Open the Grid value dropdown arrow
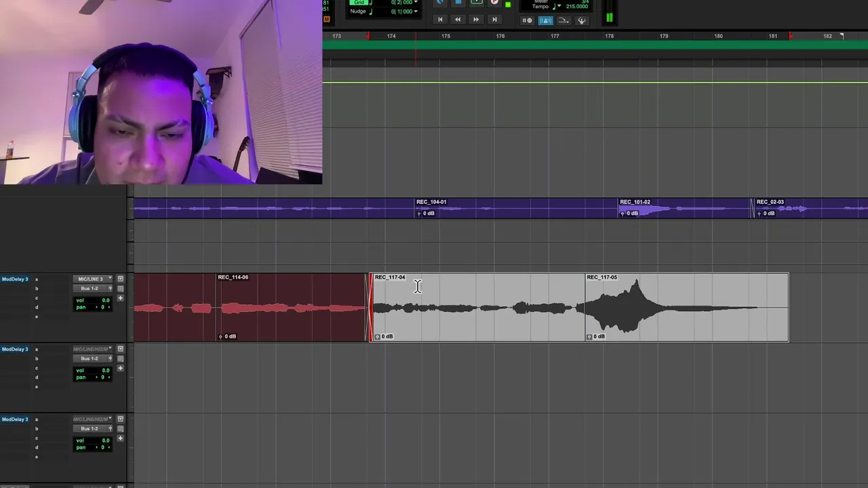868x488 pixels. [x=416, y=3]
